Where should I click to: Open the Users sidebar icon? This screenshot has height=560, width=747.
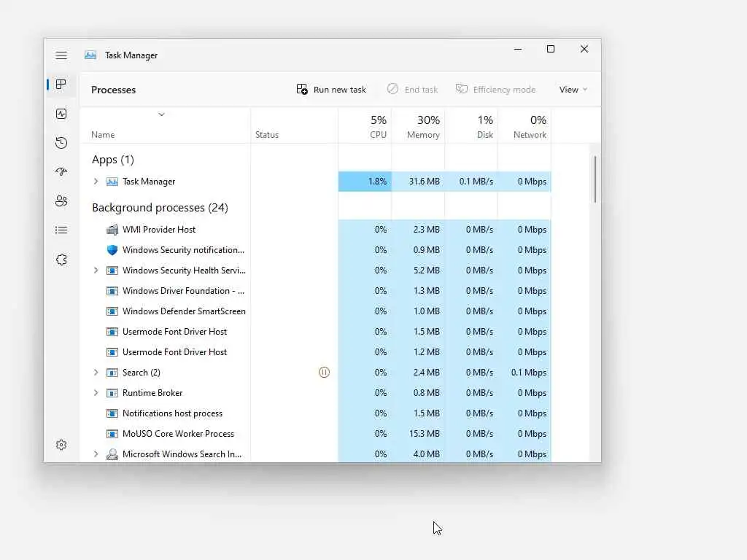61,201
